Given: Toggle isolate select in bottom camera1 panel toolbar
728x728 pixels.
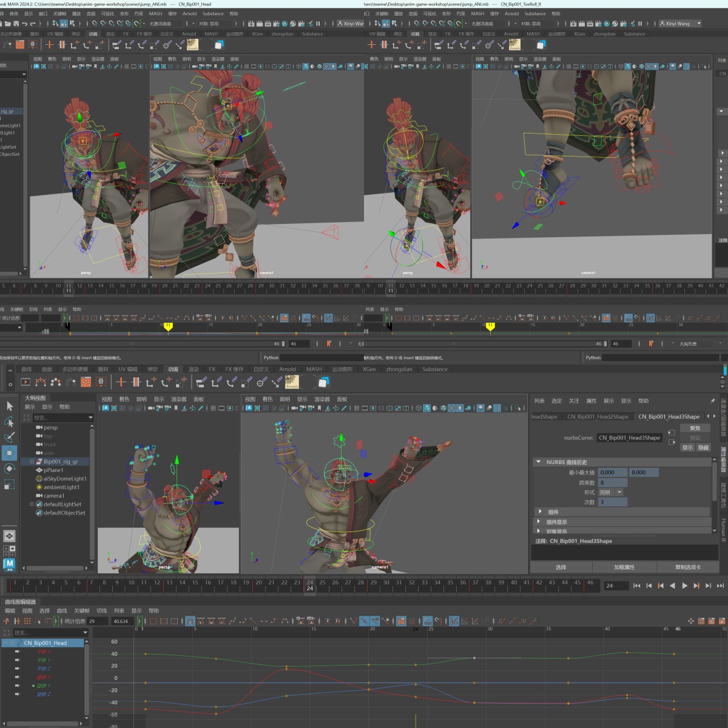Looking at the screenshot, I should coord(517,408).
